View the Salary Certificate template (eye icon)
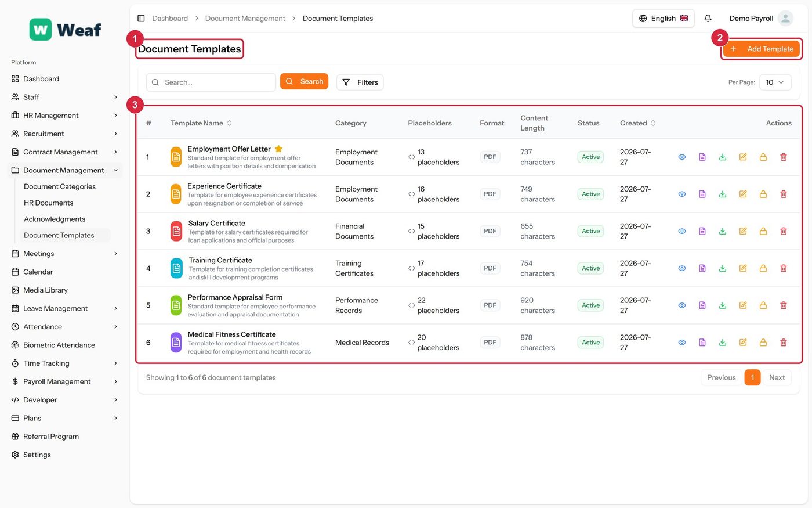The image size is (812, 508). [x=682, y=231]
